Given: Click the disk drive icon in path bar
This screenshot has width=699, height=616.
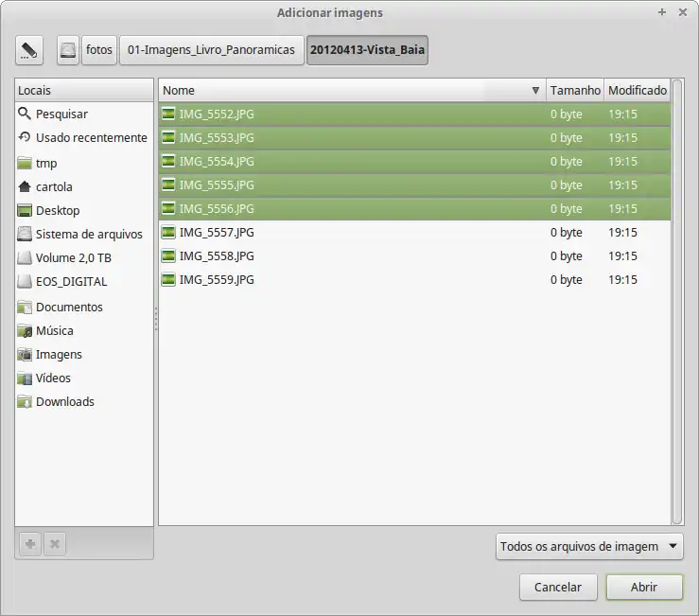Looking at the screenshot, I should tap(67, 50).
